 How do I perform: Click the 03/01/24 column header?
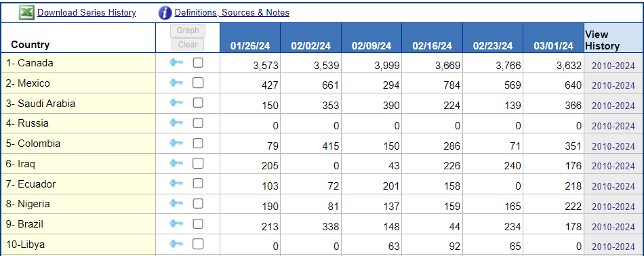pos(553,38)
